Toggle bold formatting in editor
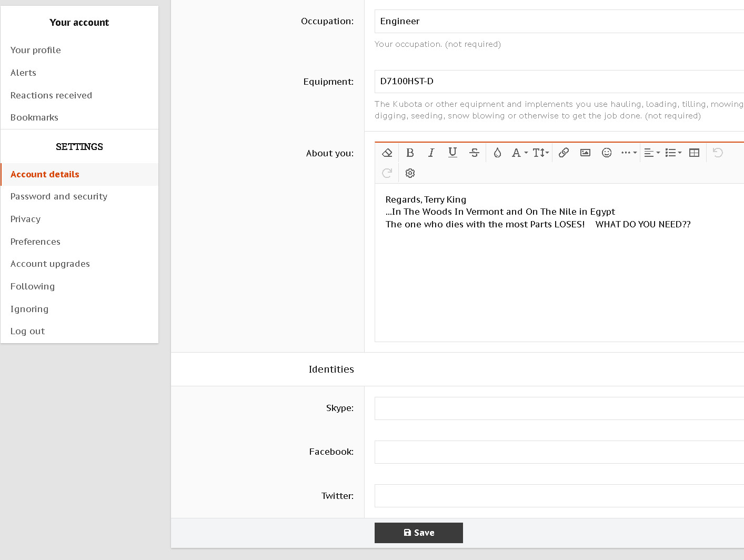744x560 pixels. 410,153
